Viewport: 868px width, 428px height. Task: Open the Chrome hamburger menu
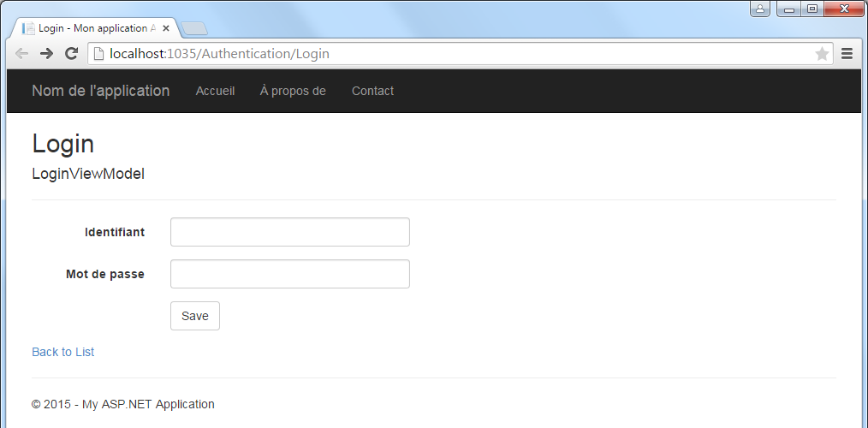(847, 54)
